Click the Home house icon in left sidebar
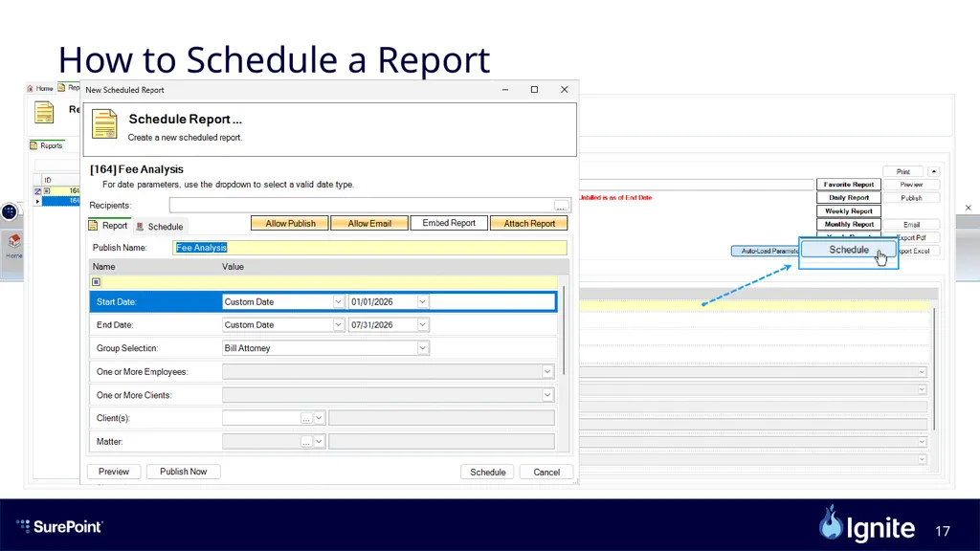Viewport: 980px width, 551px height. point(13,241)
